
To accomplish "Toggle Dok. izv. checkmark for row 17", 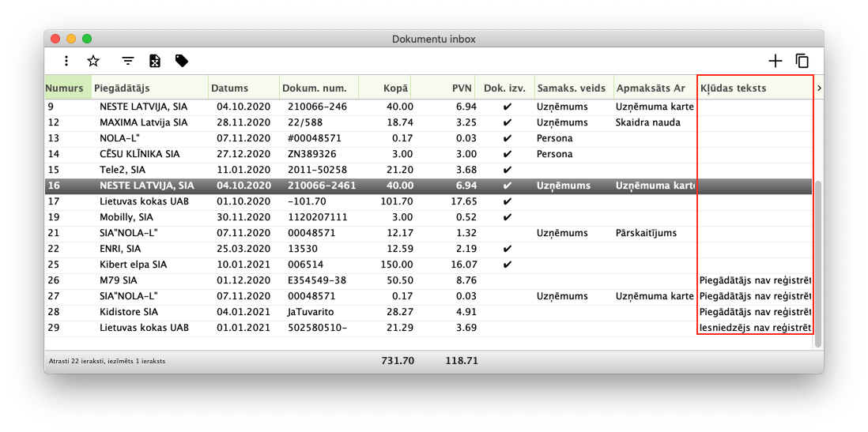I will tap(507, 201).
